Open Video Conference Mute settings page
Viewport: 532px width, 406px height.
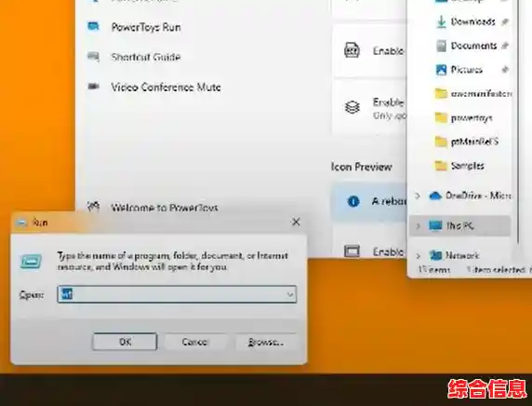point(166,87)
